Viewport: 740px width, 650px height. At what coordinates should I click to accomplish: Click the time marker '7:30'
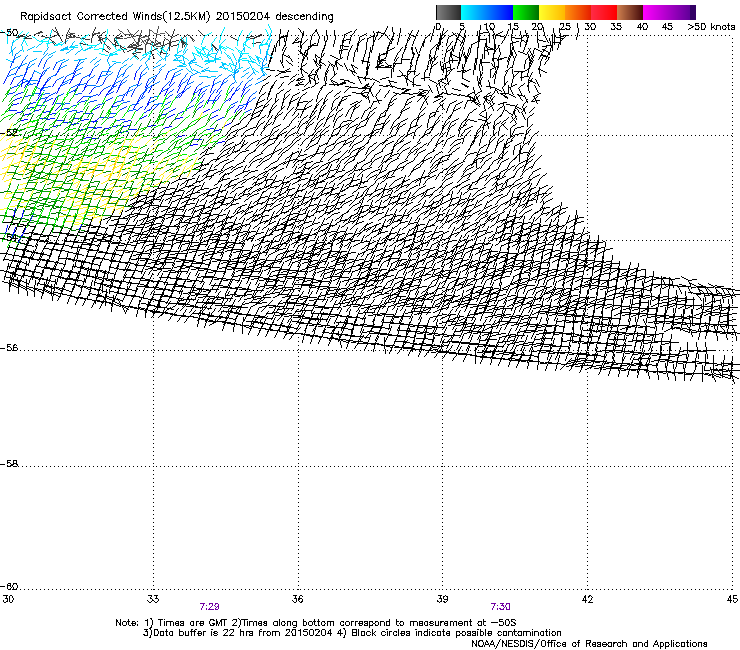point(500,607)
